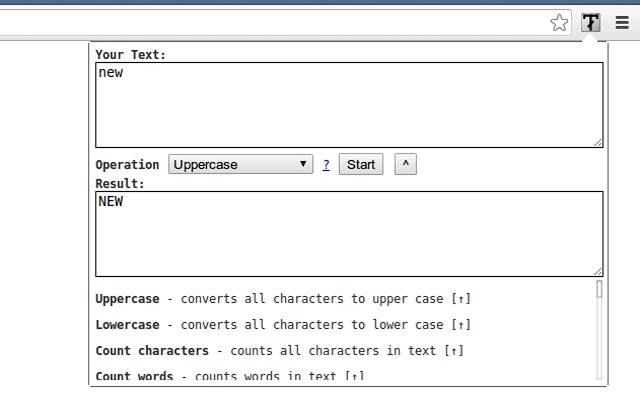This screenshot has width=640, height=400.
Task: Click the help list scrollbar thumb
Action: [x=599, y=289]
